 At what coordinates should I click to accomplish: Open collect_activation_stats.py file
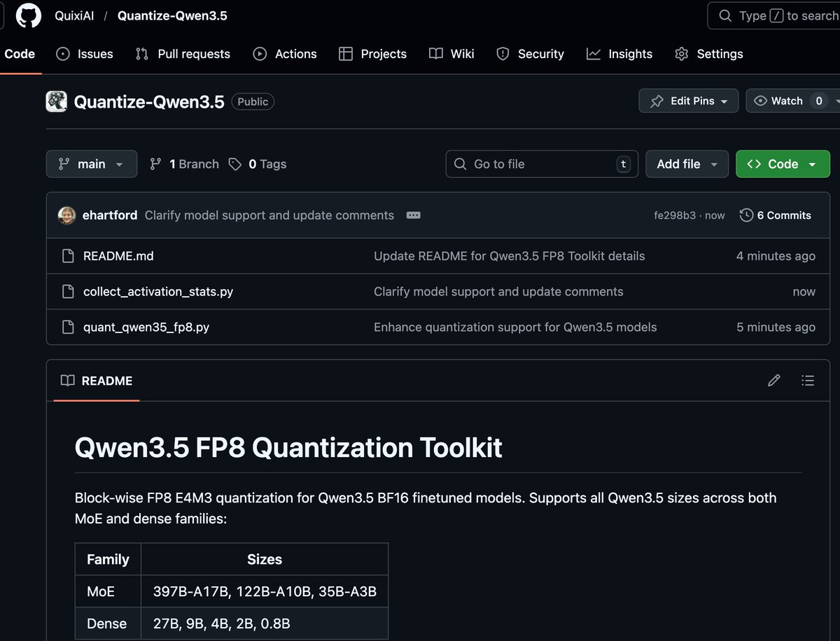coord(158,292)
